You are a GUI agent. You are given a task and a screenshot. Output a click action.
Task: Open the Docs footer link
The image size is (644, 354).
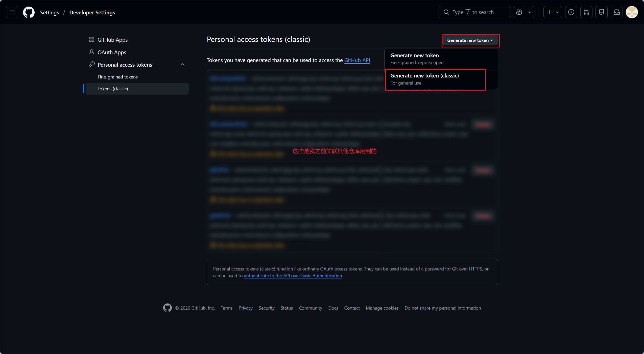click(333, 308)
